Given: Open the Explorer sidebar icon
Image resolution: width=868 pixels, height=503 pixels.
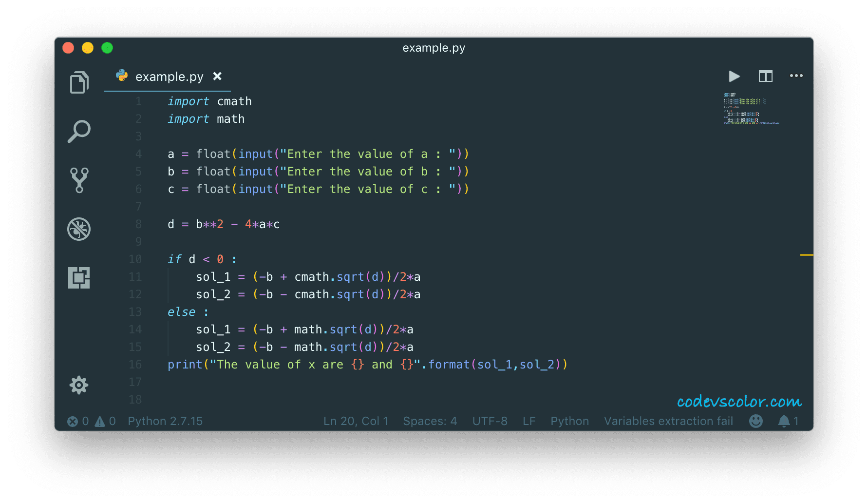Looking at the screenshot, I should click(79, 82).
